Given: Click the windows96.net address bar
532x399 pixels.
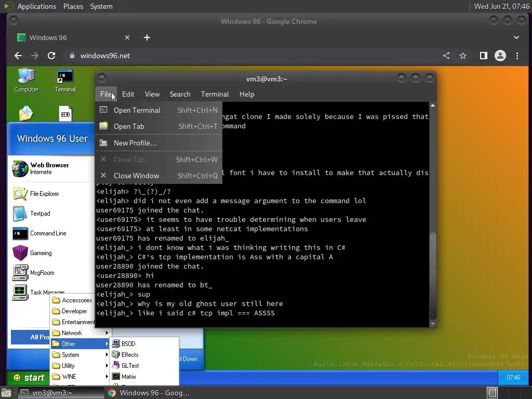Looking at the screenshot, I should coord(251,56).
